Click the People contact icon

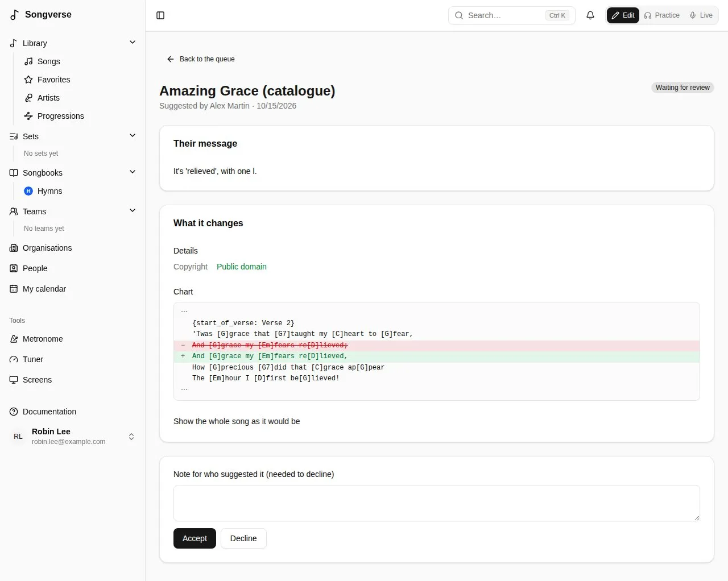pos(14,268)
